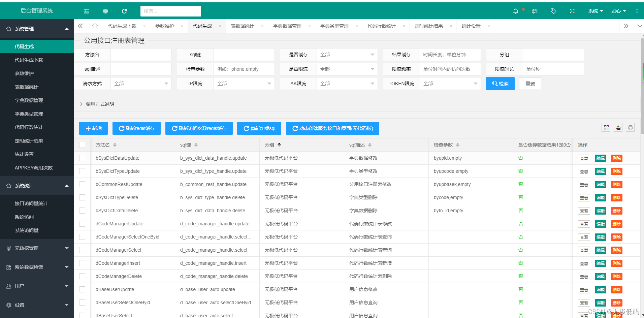This screenshot has width=644, height=318.
Task: Close the 统计设置 tab
Action: pos(489,26)
